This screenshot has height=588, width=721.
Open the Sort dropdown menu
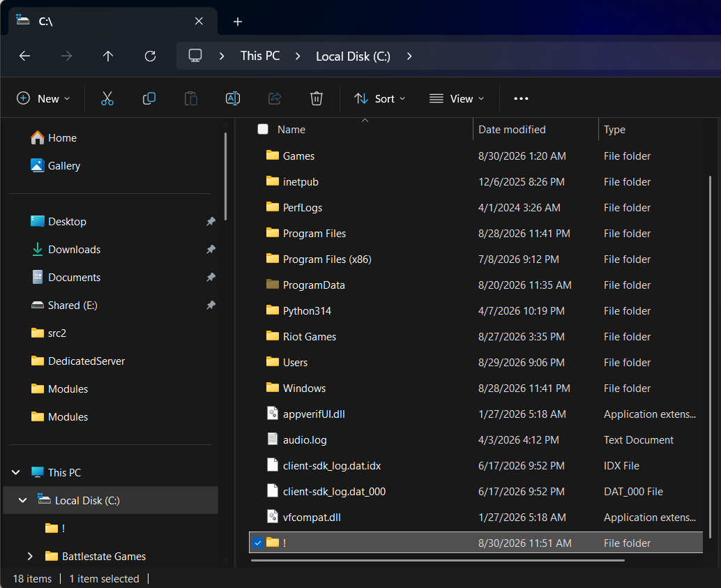click(379, 98)
